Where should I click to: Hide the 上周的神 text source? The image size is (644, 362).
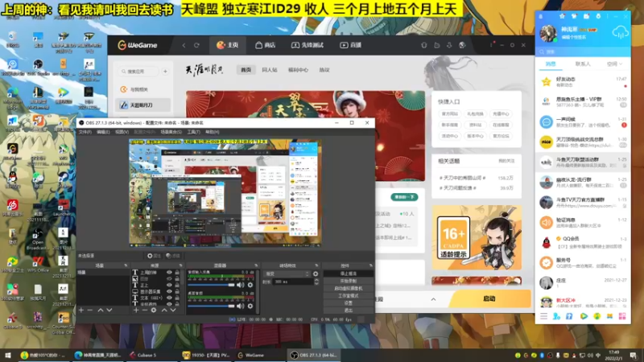(169, 272)
